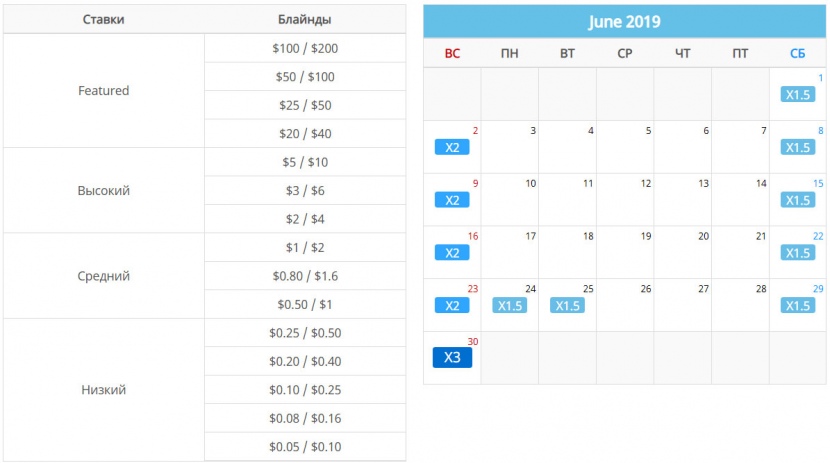Image resolution: width=830 pixels, height=463 pixels.
Task: Select the СБ weekday column header
Action: pos(797,53)
